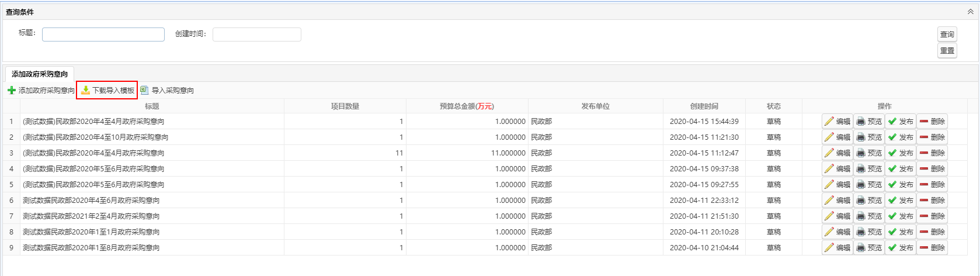The height and width of the screenshot is (276, 980).
Task: Click the 重置 reset button
Action: [x=947, y=51]
